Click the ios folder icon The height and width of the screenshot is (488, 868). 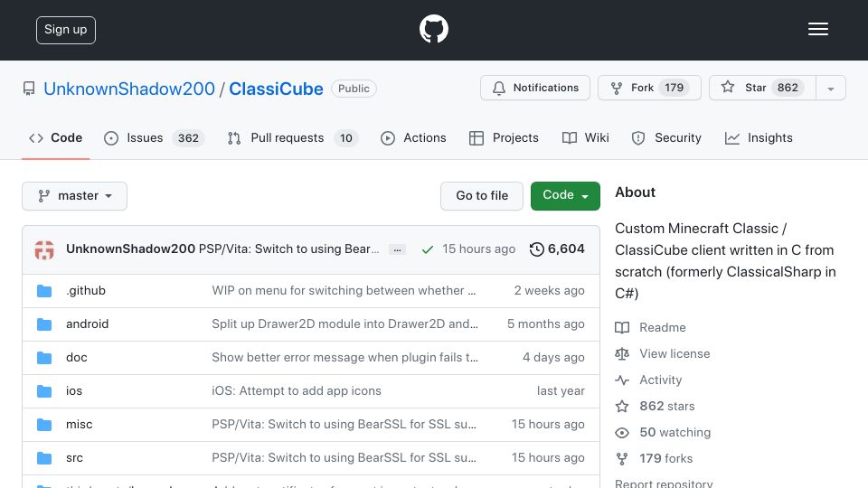(x=44, y=391)
